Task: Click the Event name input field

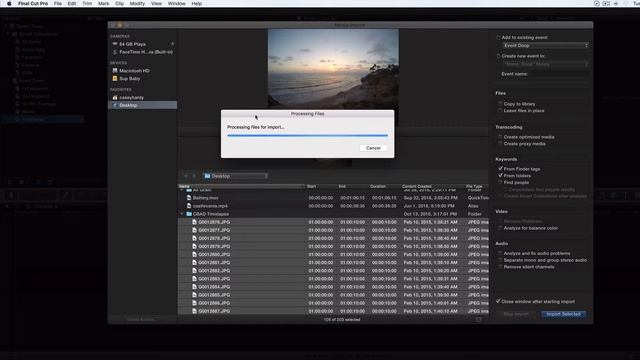Action: [x=559, y=74]
